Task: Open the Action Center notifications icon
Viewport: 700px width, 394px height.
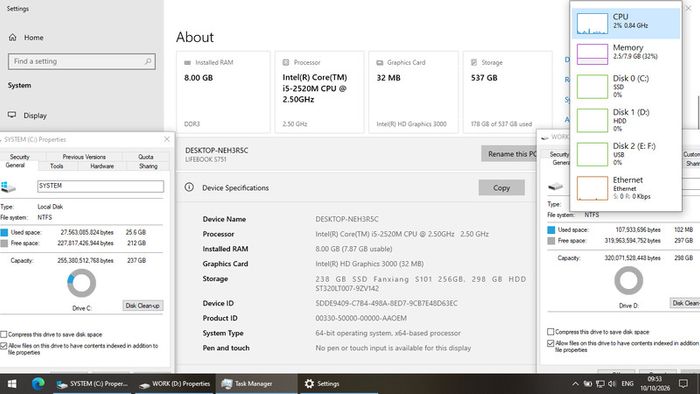Action: click(x=683, y=384)
